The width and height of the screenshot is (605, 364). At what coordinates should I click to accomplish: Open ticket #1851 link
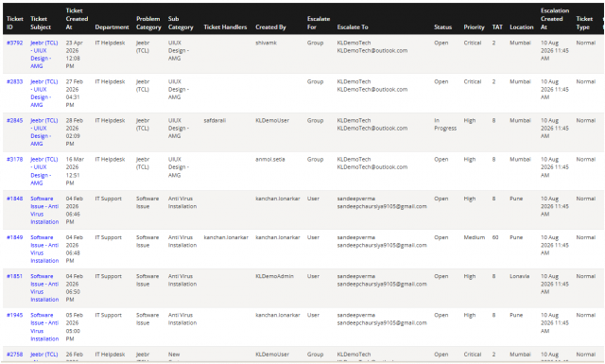(x=15, y=276)
